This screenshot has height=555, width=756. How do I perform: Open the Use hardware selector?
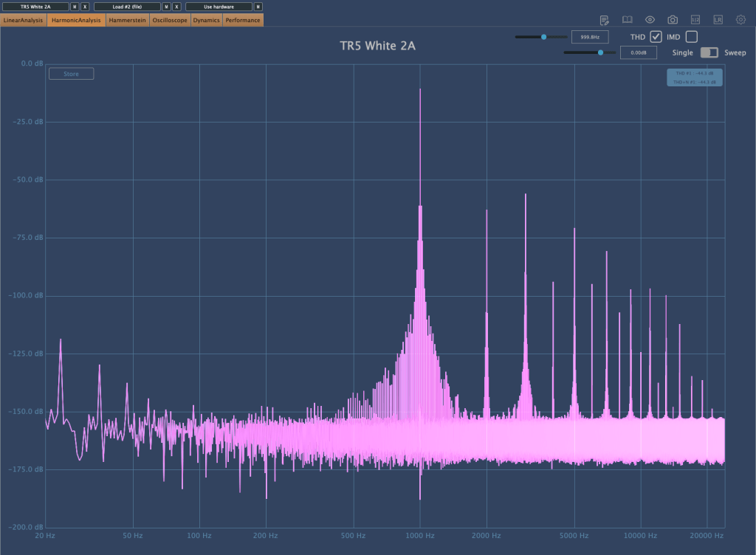coord(219,7)
